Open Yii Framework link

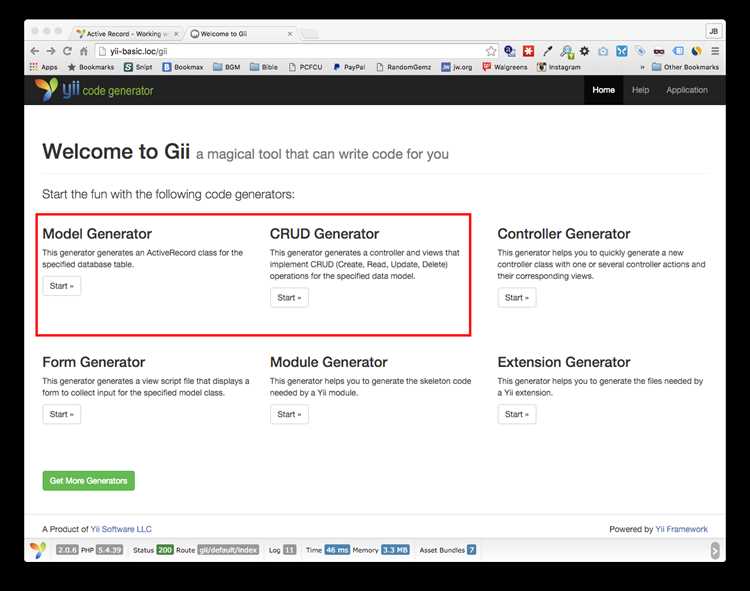pyautogui.click(x=681, y=529)
